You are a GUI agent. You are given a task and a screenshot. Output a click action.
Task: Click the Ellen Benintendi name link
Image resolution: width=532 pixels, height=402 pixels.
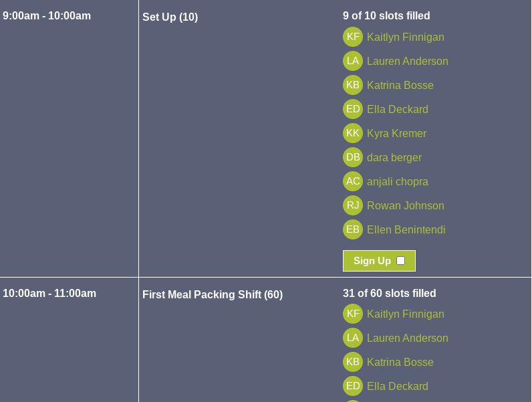406,230
